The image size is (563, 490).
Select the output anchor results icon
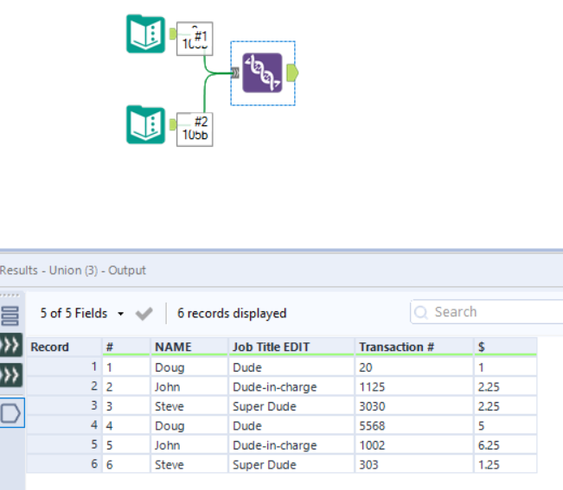click(11, 413)
